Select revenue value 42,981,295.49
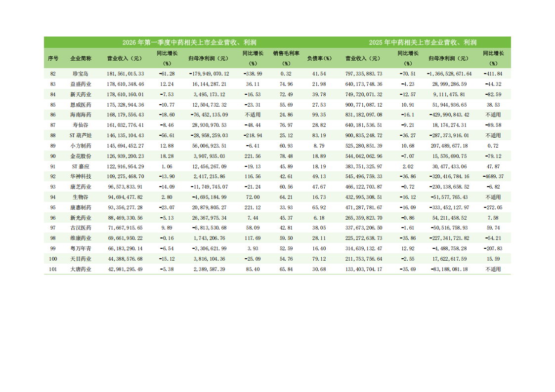Viewport: 555px width, 392px height. click(x=126, y=269)
